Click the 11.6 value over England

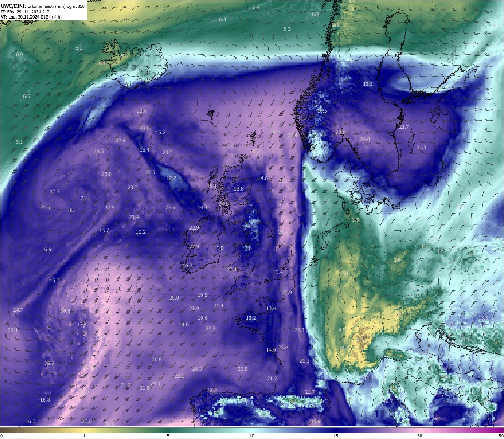tap(246, 248)
